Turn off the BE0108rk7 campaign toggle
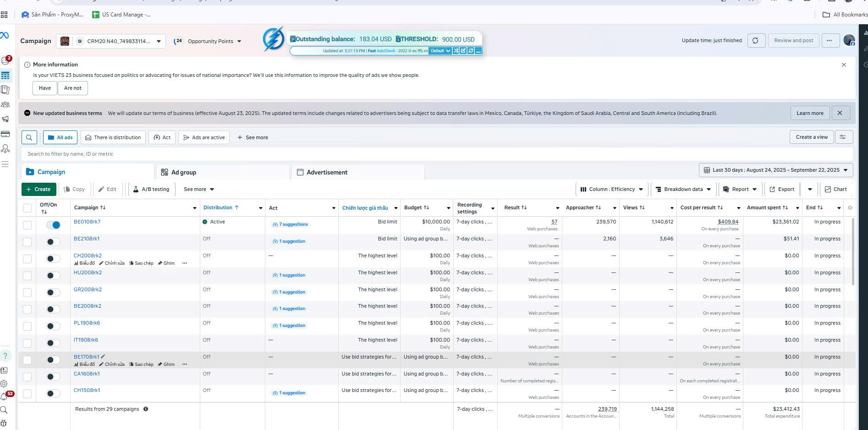Image resolution: width=868 pixels, height=430 pixels. (x=53, y=225)
